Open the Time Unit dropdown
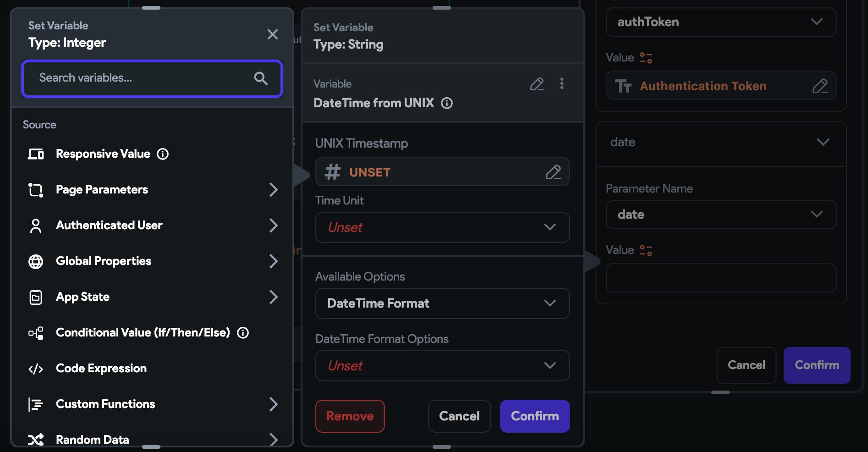Image resolution: width=868 pixels, height=452 pixels. click(x=442, y=227)
